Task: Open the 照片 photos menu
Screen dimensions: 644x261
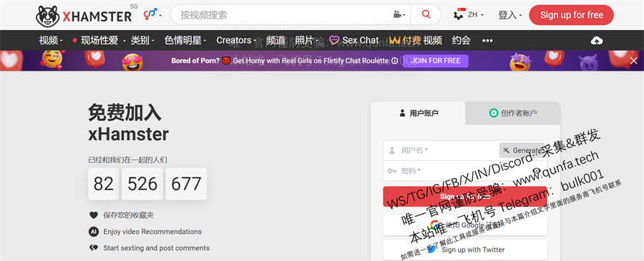Action: (x=306, y=40)
